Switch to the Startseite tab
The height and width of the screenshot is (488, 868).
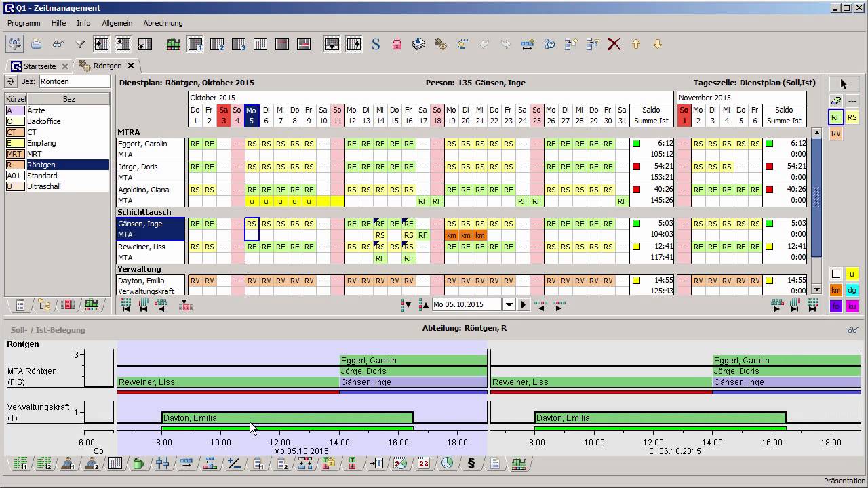coord(39,66)
